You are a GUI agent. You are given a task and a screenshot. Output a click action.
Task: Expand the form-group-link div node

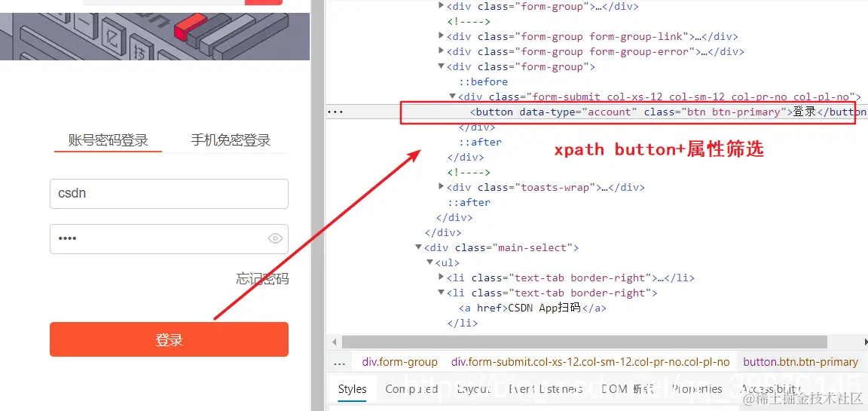tap(442, 36)
